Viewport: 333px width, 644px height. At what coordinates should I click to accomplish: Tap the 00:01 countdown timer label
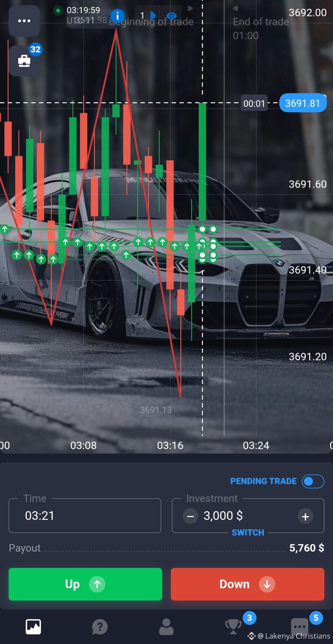tap(254, 104)
